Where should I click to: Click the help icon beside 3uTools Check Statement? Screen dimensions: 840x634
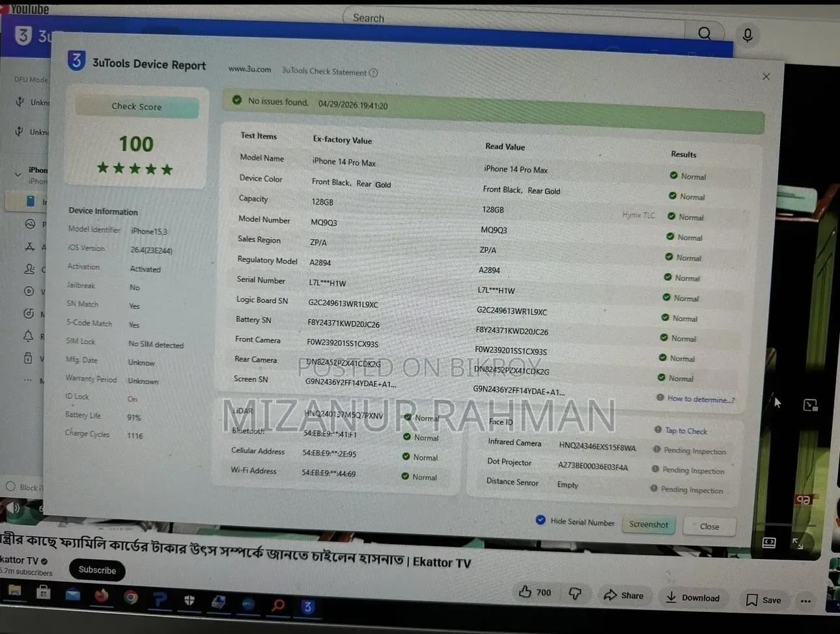click(373, 73)
